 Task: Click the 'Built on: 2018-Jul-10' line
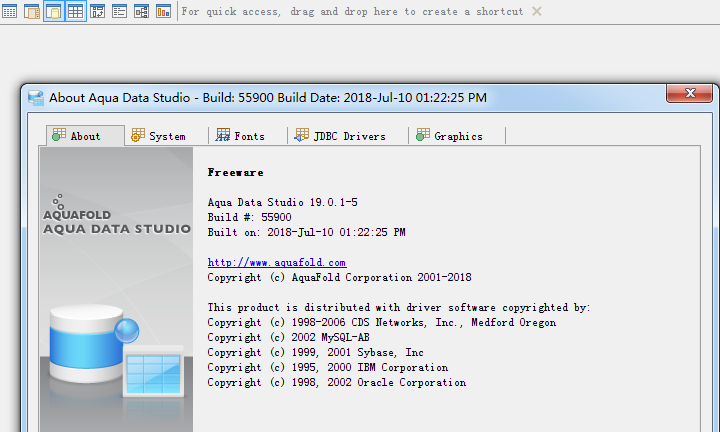[306, 232]
